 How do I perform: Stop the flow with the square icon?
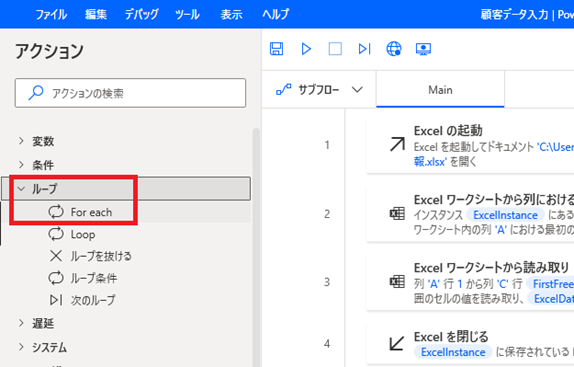(x=335, y=49)
